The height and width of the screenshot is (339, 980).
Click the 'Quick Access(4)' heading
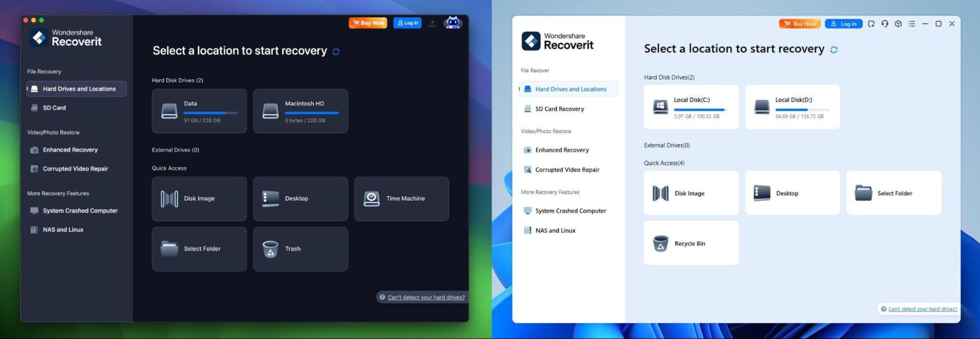pos(664,163)
